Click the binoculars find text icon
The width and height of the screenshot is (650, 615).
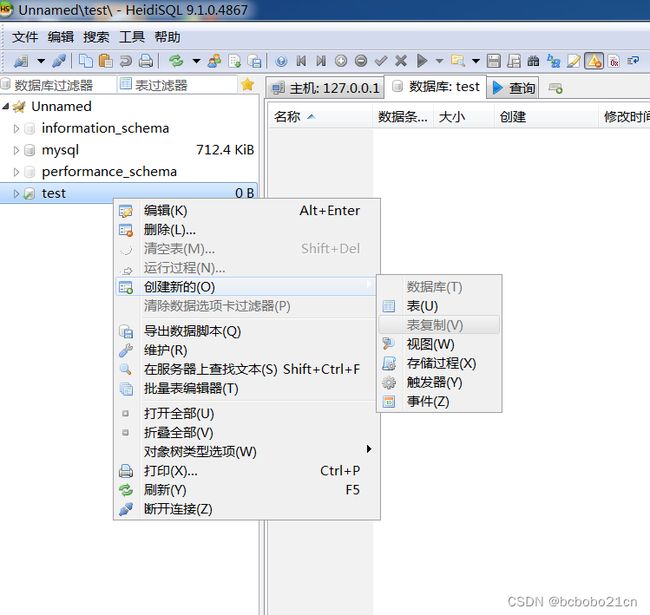click(533, 61)
